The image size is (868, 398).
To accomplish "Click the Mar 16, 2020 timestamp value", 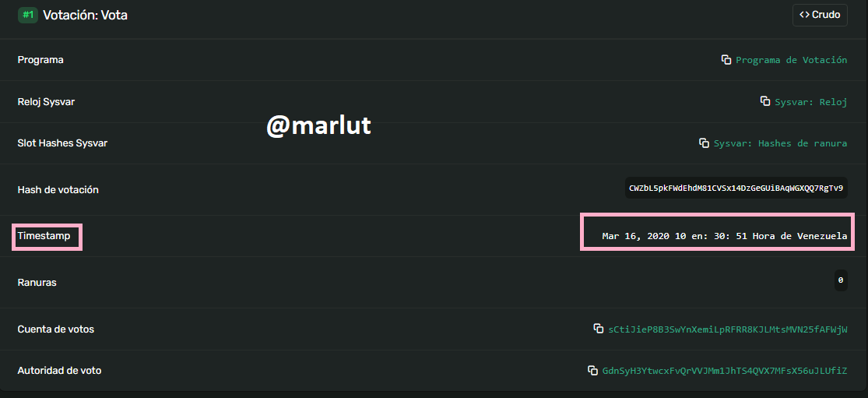I will tap(725, 236).
